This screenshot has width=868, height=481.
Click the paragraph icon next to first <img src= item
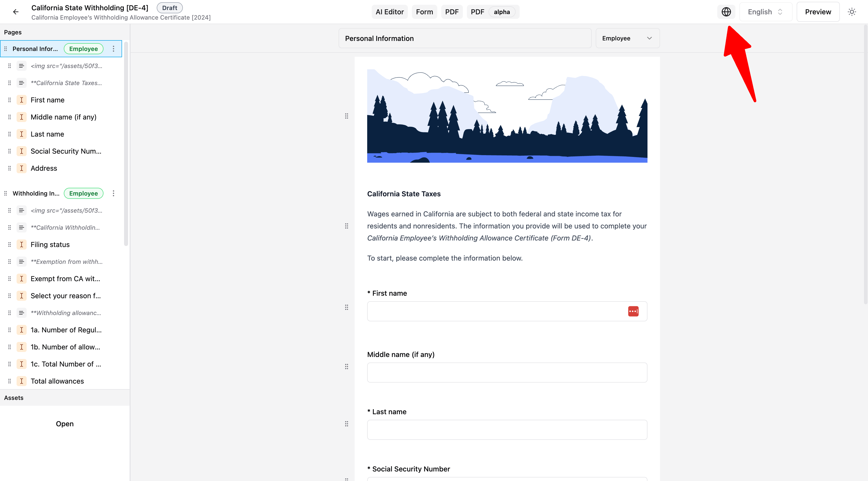coord(22,66)
